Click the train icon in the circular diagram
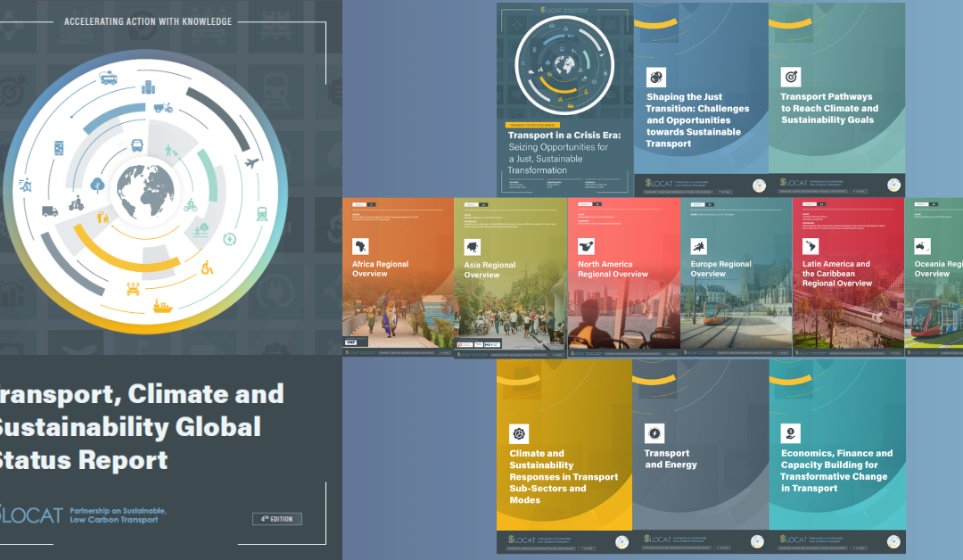 262,213
